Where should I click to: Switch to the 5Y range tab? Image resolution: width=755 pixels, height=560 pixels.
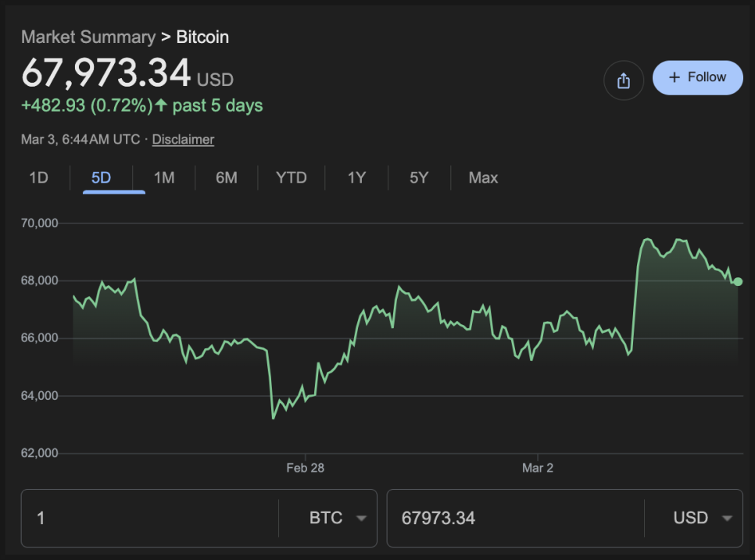[419, 178]
